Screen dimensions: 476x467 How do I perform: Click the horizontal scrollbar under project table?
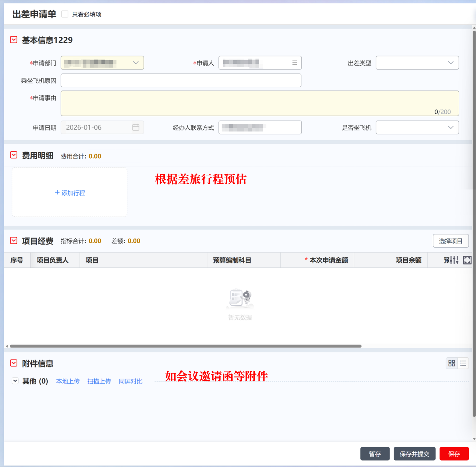pos(186,346)
